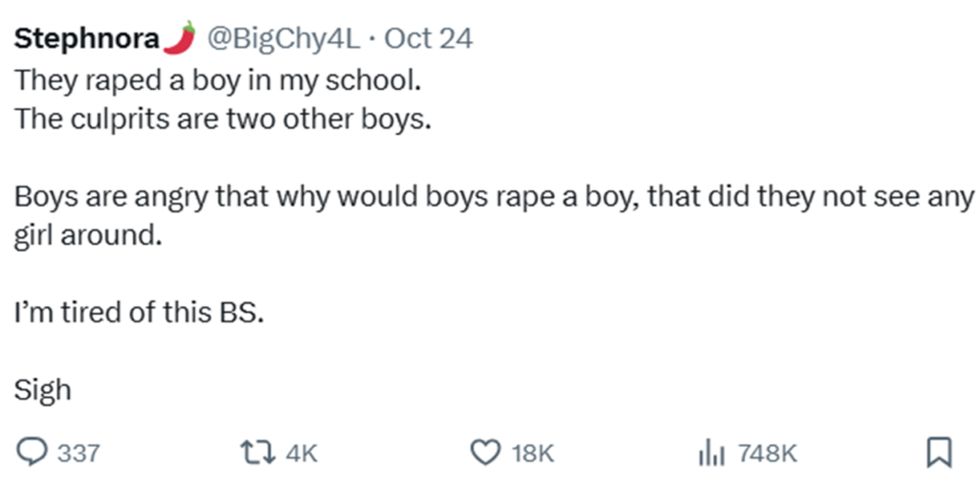Click the line "I'm tired of this BS."
Viewport: 980px width, 488px height.
137,313
